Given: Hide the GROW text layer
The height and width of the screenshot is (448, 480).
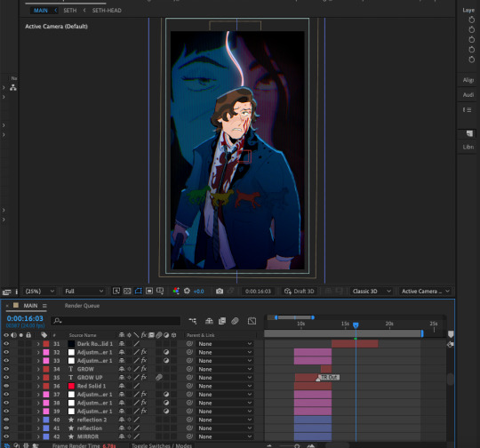Looking at the screenshot, I should [6, 369].
